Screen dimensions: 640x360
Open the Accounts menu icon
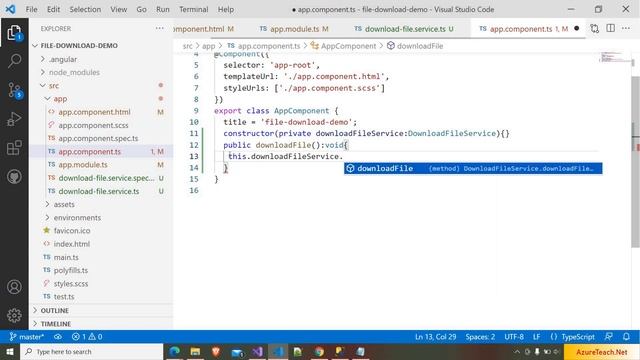(14, 287)
